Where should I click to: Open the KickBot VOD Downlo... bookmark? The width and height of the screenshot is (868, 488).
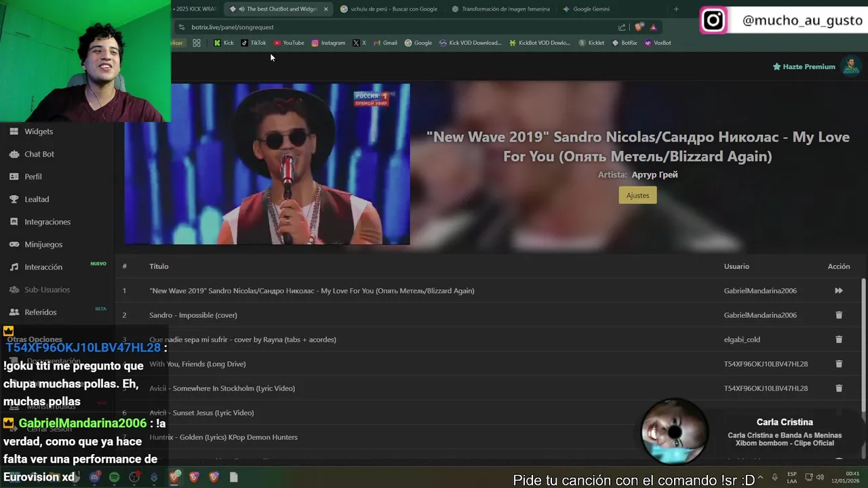coord(540,43)
